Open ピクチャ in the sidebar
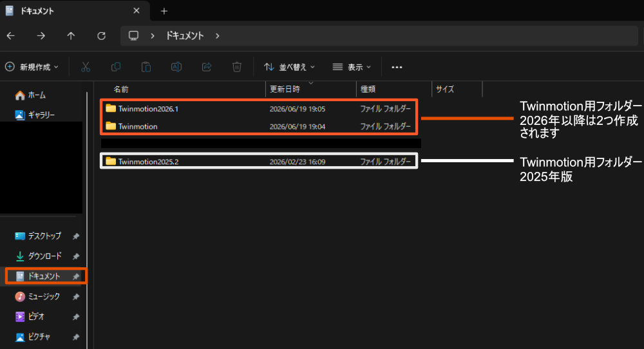 tap(33, 337)
